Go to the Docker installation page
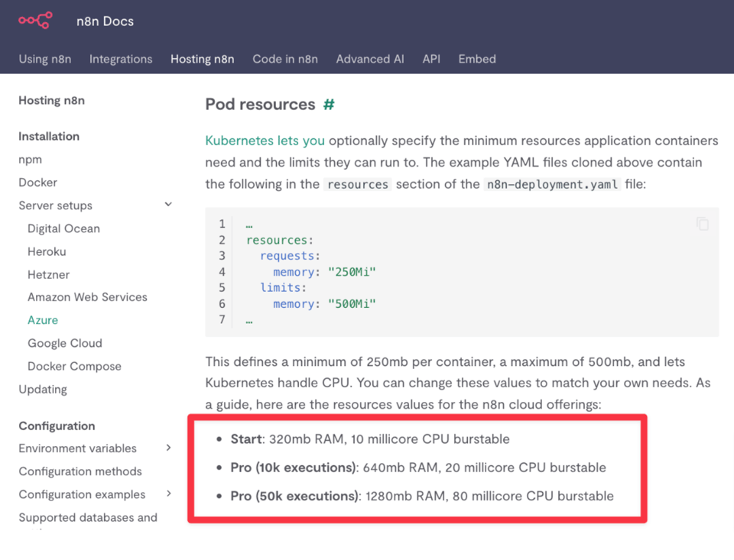 click(38, 183)
